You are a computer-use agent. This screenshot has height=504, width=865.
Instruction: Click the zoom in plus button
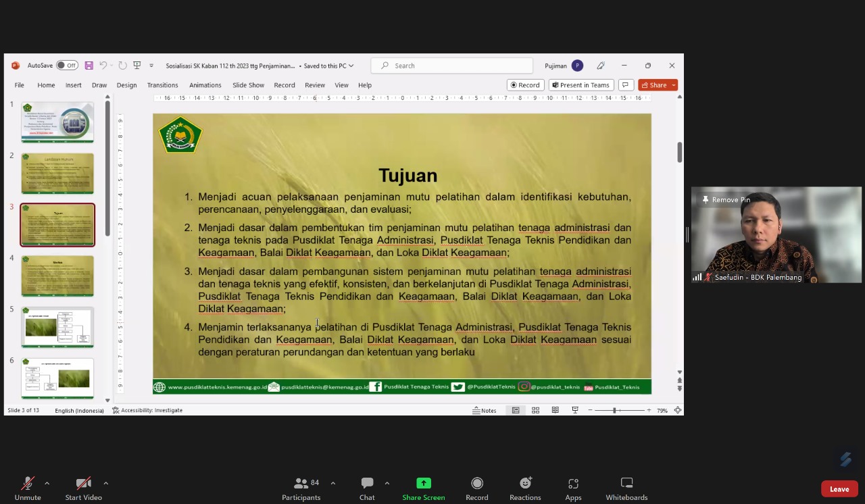(x=649, y=410)
